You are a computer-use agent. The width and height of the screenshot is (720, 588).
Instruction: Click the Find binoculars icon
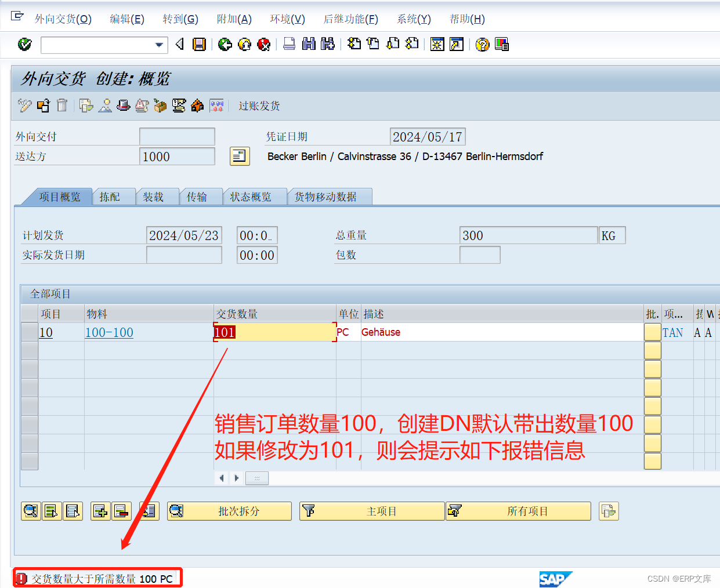310,45
